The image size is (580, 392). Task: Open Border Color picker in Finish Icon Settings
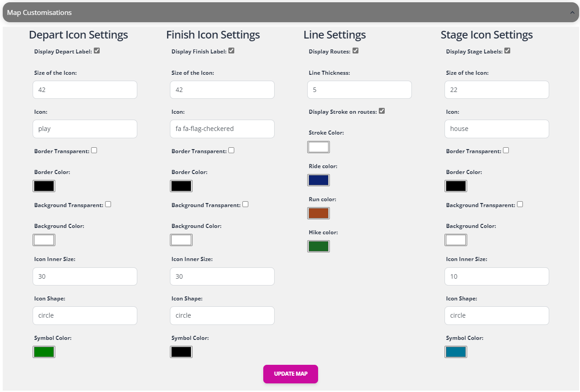(181, 186)
